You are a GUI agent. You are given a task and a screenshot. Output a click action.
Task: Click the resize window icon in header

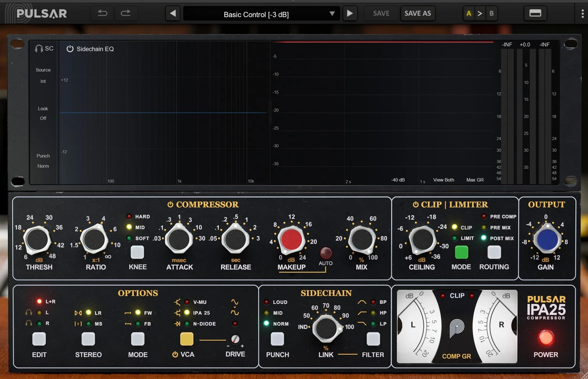point(535,13)
